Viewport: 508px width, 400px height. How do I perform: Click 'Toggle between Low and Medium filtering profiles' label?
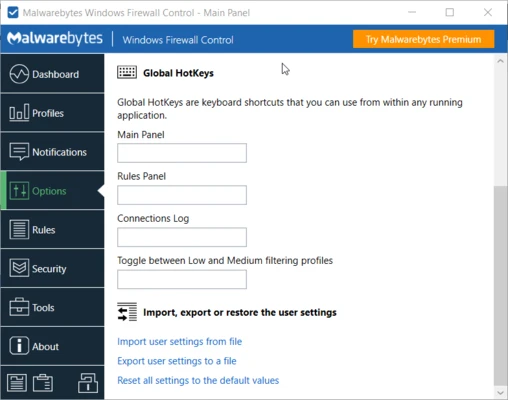(x=225, y=260)
